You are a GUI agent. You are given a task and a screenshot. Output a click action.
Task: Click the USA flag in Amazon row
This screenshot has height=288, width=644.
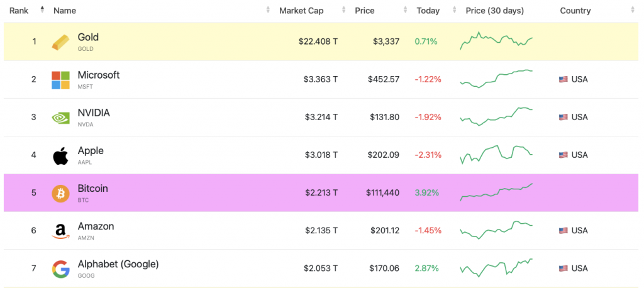[x=563, y=231]
